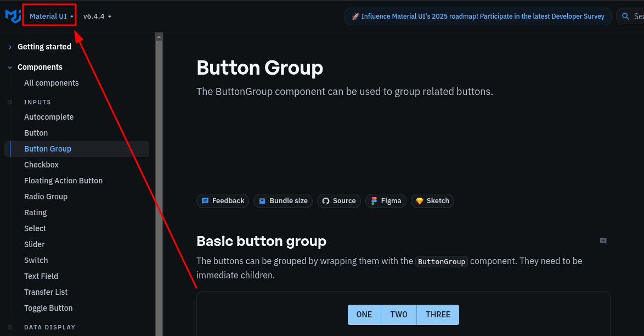The height and width of the screenshot is (336, 644).
Task: Go to Checkbox in the sidebar
Action: [x=41, y=165]
